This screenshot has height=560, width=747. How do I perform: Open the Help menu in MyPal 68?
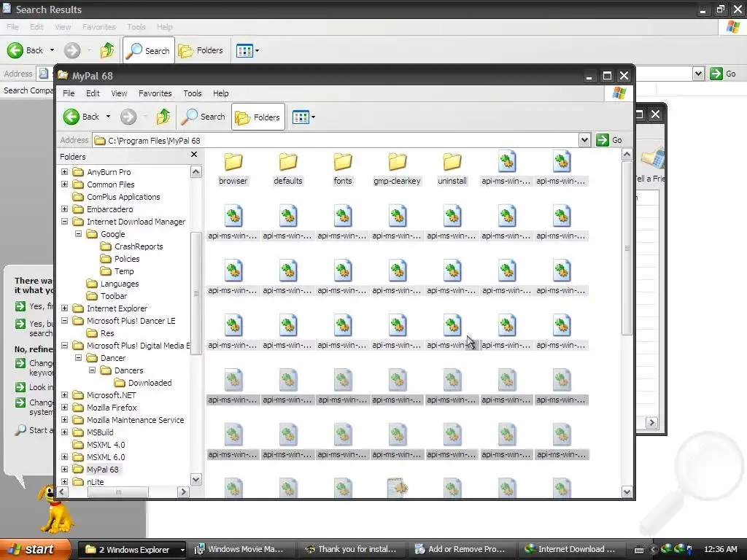click(x=220, y=93)
